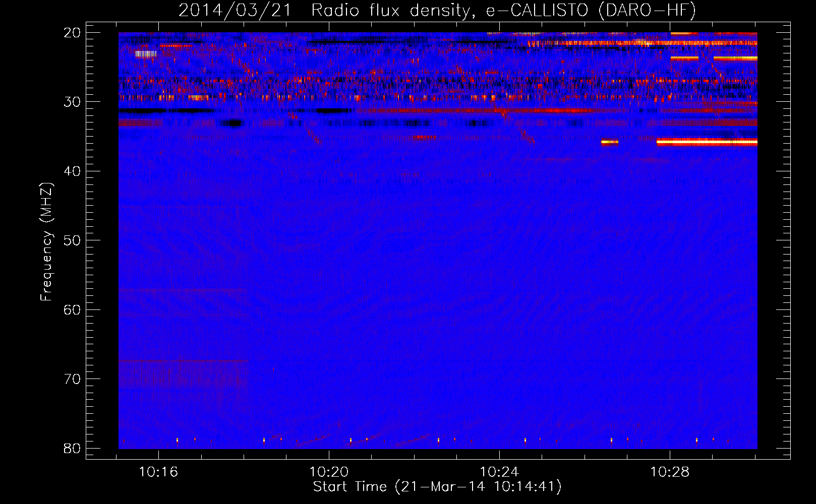
Task: Click the white striped burst near 23 MHz at 10:16
Action: pos(146,54)
